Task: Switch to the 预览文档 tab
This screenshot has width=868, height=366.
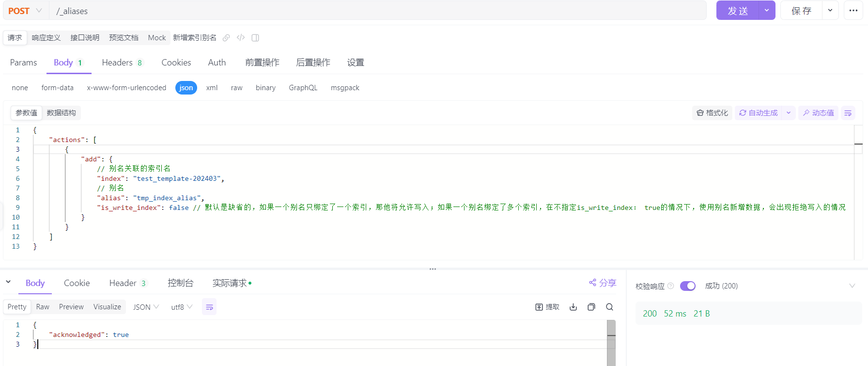Action: [x=124, y=38]
